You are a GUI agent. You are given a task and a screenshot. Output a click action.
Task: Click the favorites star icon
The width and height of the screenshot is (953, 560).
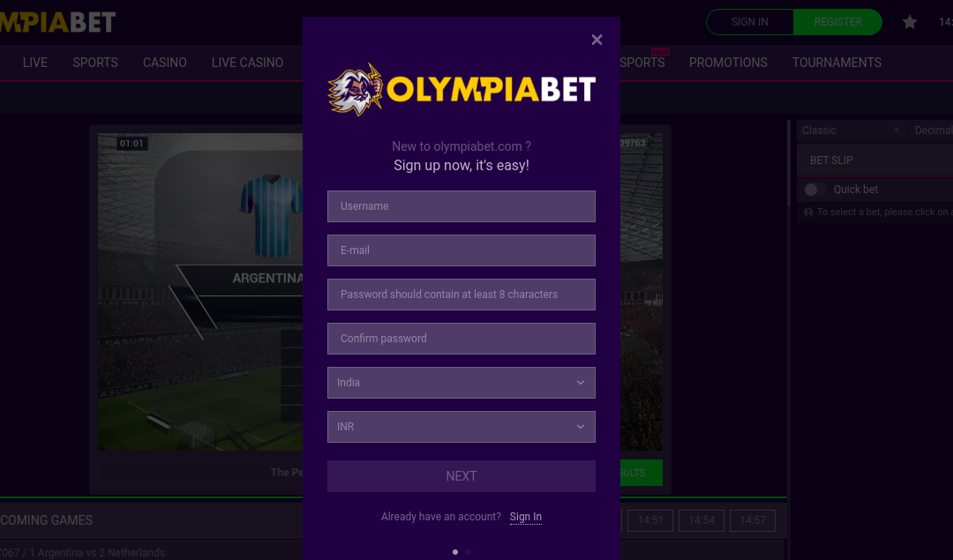point(909,22)
